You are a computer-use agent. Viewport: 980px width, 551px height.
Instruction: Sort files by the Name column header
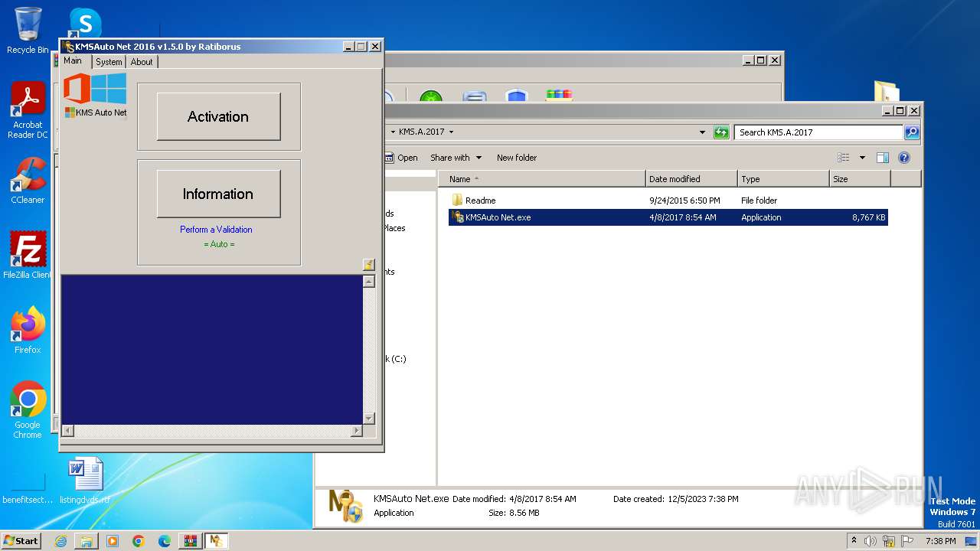[x=542, y=179]
